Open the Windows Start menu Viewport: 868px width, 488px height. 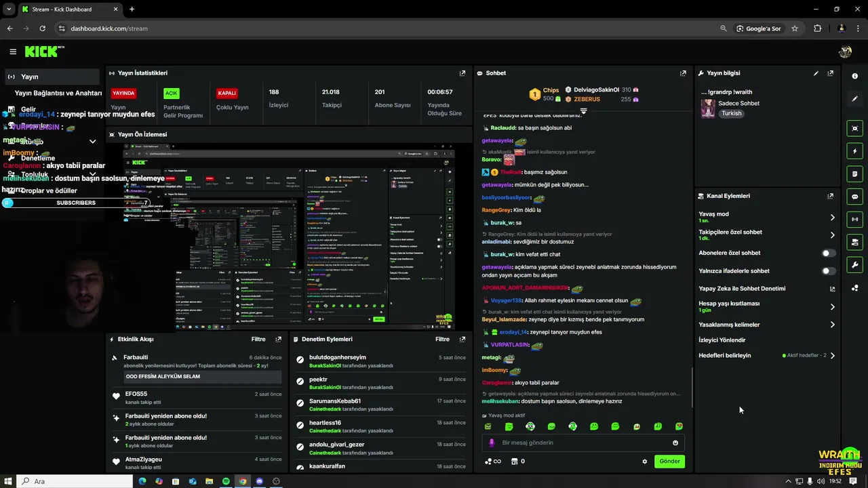click(7, 481)
